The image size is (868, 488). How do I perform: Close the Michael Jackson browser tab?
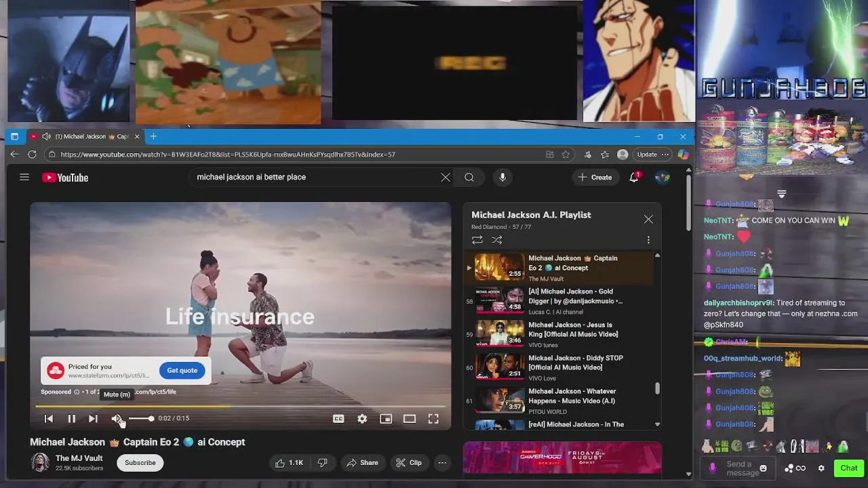click(x=137, y=136)
